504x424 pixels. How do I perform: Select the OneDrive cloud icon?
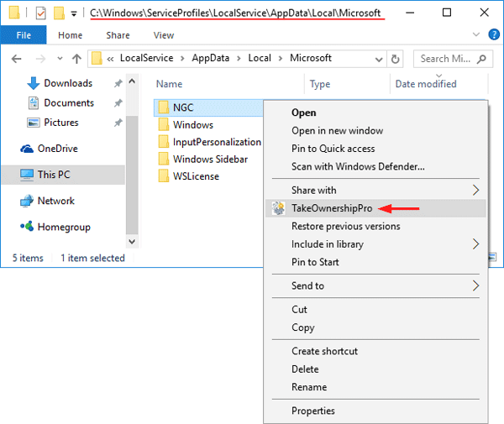click(x=25, y=149)
